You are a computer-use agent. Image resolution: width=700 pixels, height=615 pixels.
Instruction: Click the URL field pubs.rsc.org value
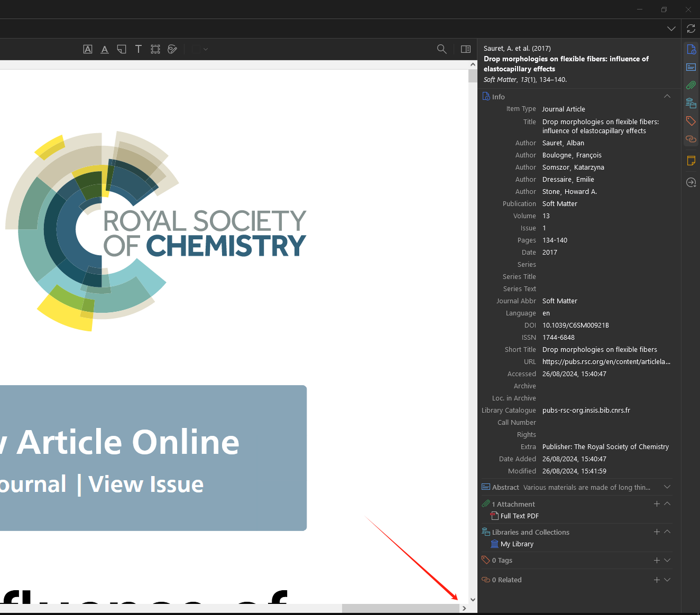click(606, 362)
